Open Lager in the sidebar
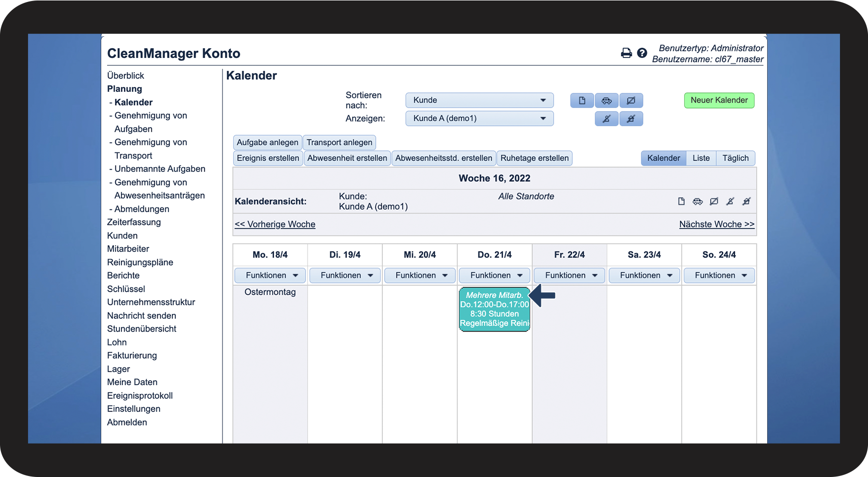 point(118,369)
